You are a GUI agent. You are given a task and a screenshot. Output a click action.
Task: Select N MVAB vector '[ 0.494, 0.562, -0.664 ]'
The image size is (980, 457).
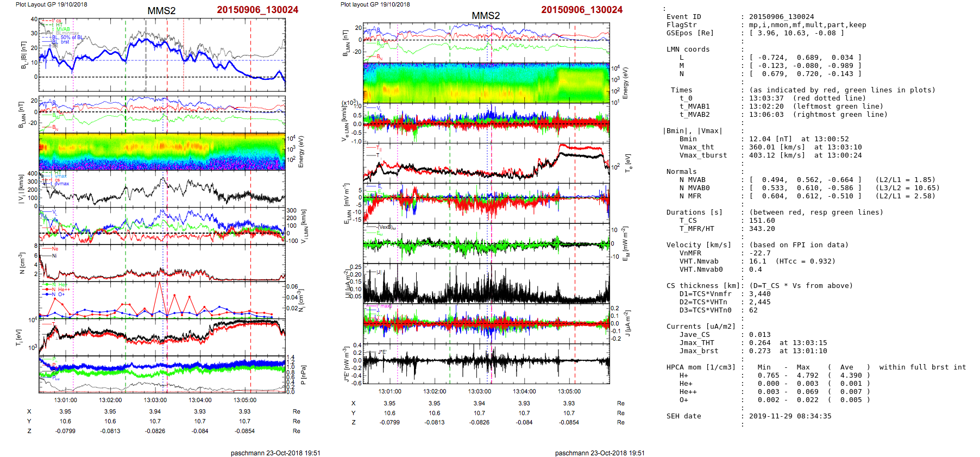tap(805, 180)
